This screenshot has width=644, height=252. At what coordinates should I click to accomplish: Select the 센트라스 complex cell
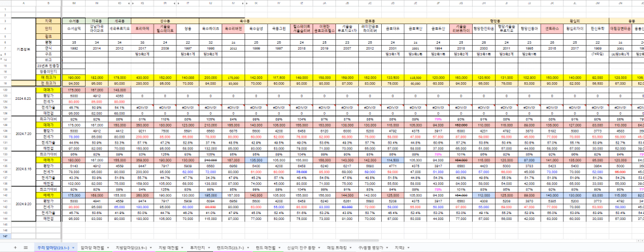pos(552,29)
